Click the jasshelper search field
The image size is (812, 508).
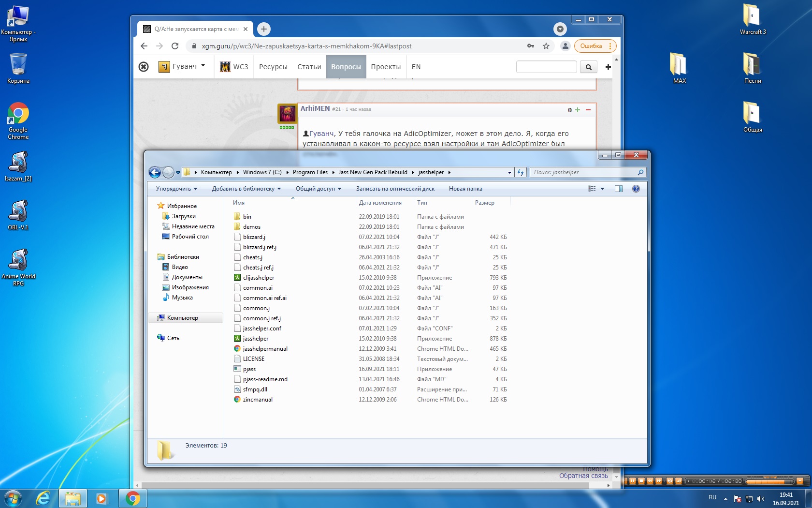(x=588, y=172)
